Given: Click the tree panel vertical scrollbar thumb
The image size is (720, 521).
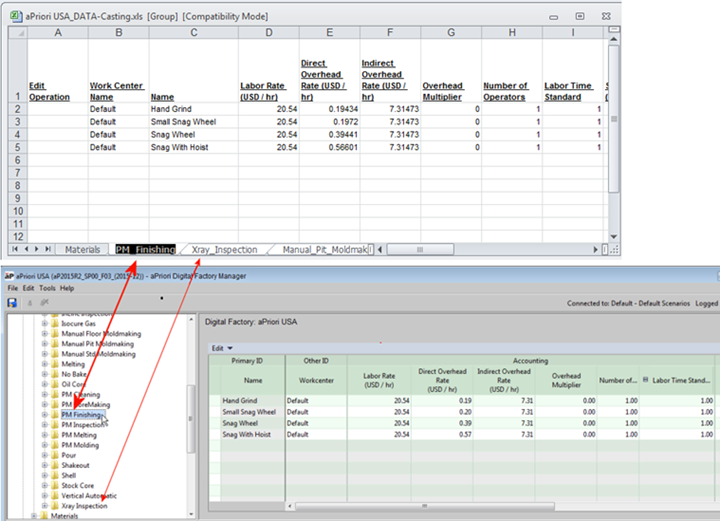Looking at the screenshot, I should (191, 419).
